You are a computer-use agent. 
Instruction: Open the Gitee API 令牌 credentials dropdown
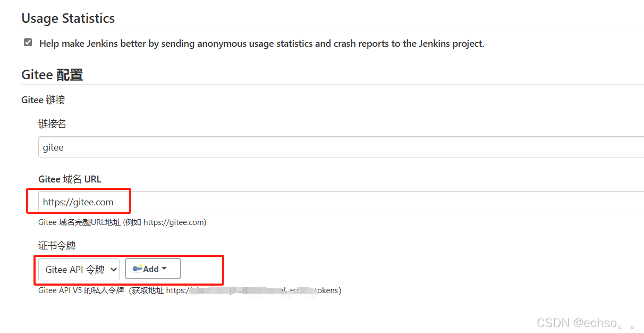tap(79, 269)
